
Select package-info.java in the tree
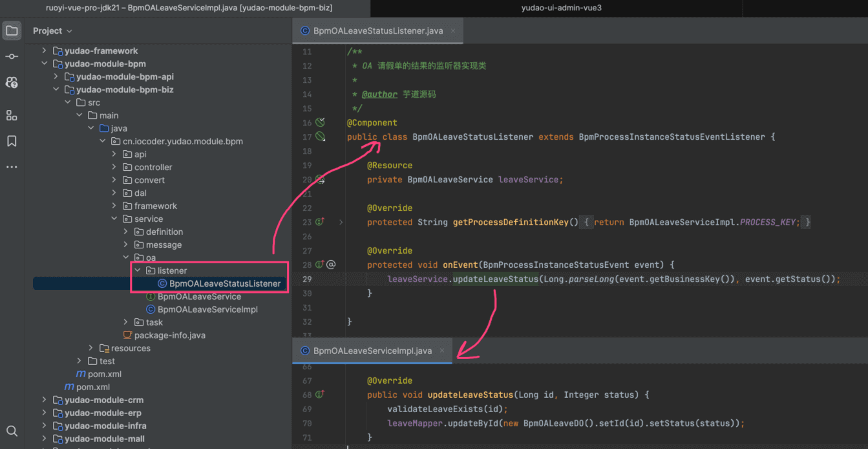click(x=169, y=335)
